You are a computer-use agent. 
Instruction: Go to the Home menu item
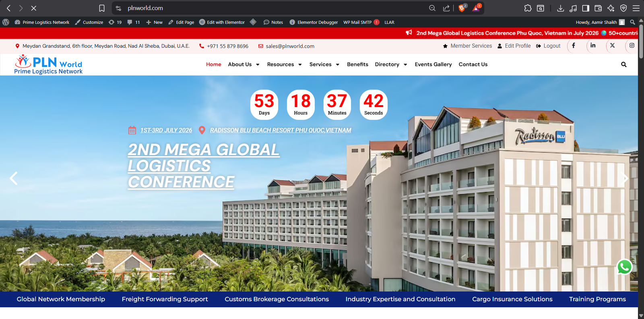[x=214, y=64]
